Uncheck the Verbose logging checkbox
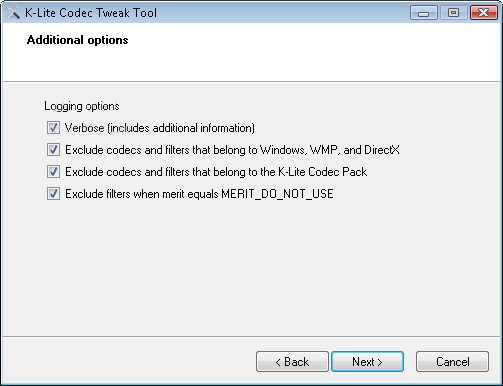This screenshot has width=503, height=386. point(53,128)
